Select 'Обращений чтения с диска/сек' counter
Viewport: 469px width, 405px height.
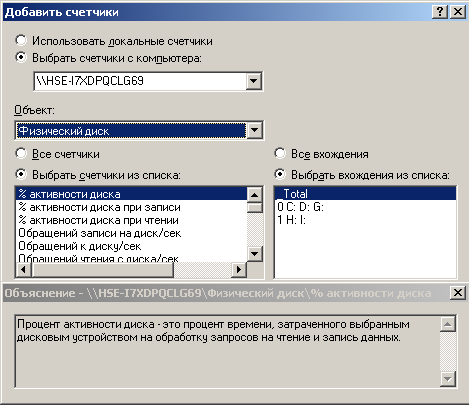click(131, 258)
